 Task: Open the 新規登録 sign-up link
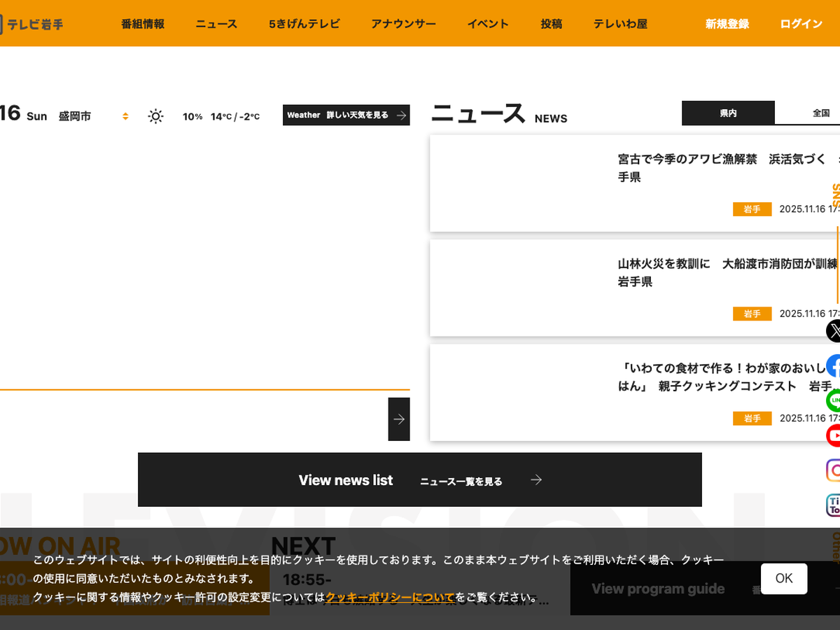pyautogui.click(x=727, y=24)
